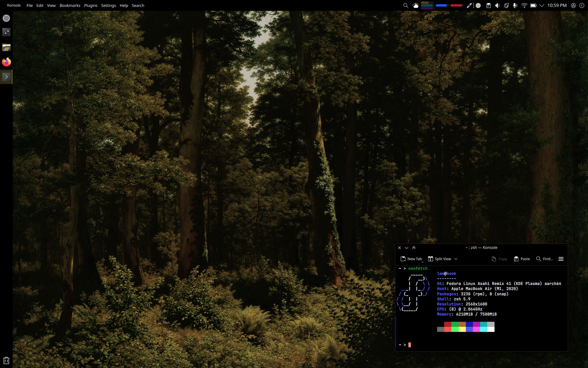Minimize Konsole using the down chevron
Image resolution: width=588 pixels, height=368 pixels.
click(x=407, y=247)
